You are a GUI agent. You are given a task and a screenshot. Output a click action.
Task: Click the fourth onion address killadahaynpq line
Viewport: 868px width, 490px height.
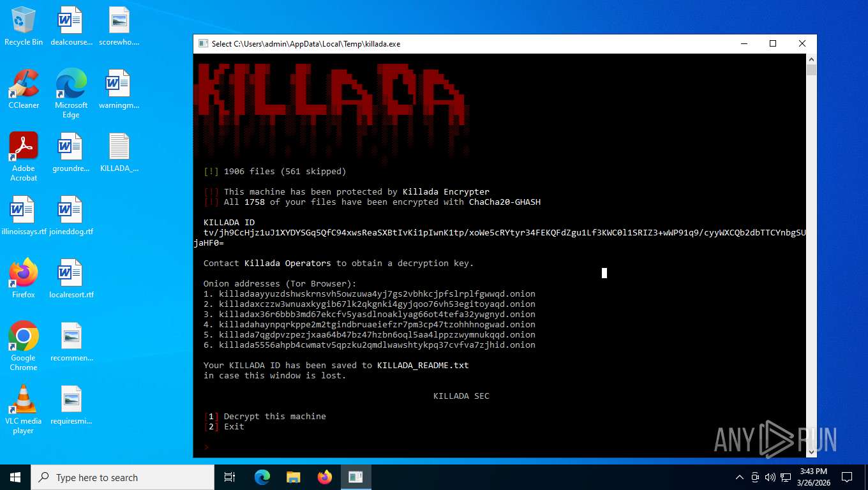[x=370, y=324]
